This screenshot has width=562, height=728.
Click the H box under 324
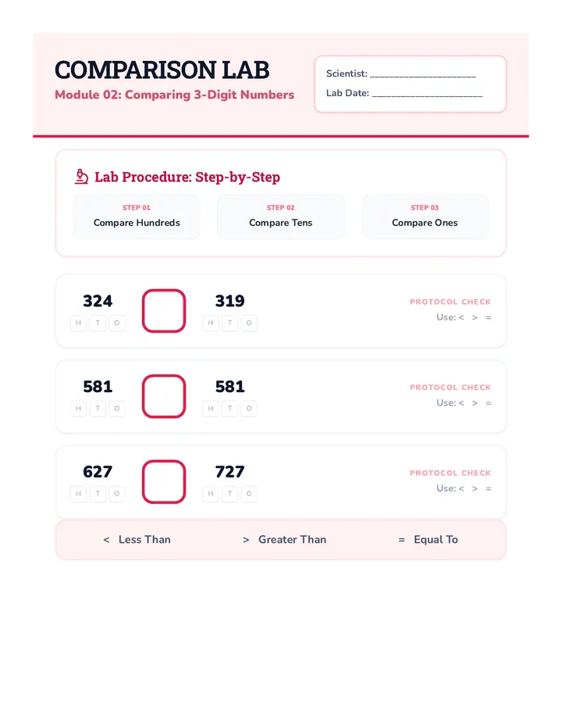[x=78, y=323]
